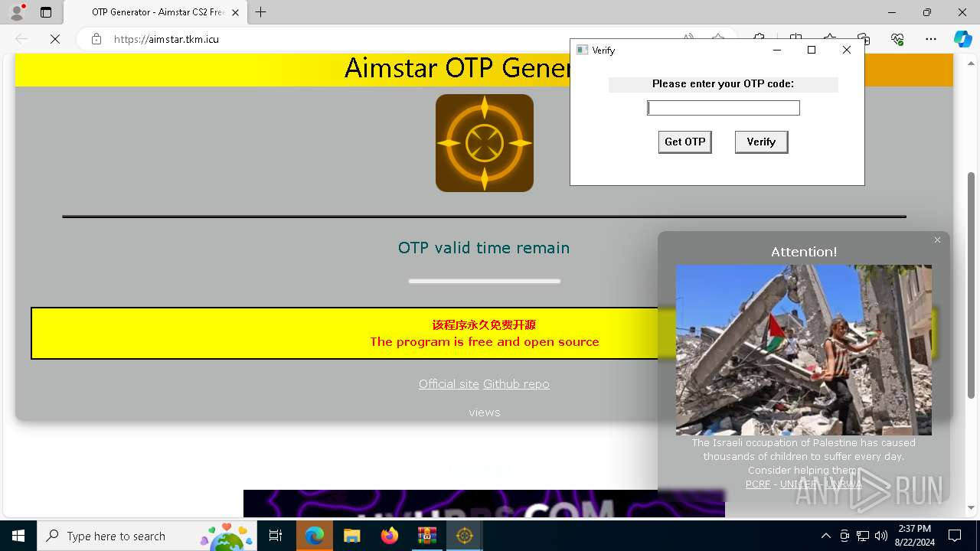Open the Github repo link
The height and width of the screenshot is (551, 980).
516,384
